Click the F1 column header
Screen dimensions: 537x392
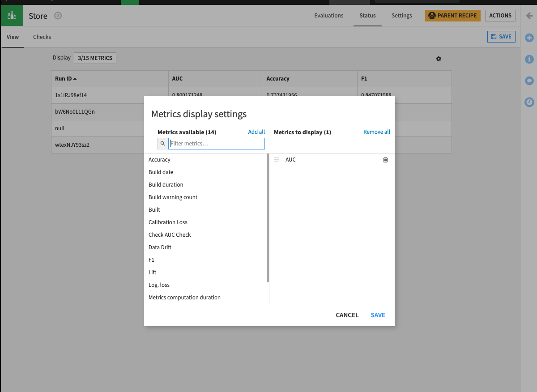(405, 79)
